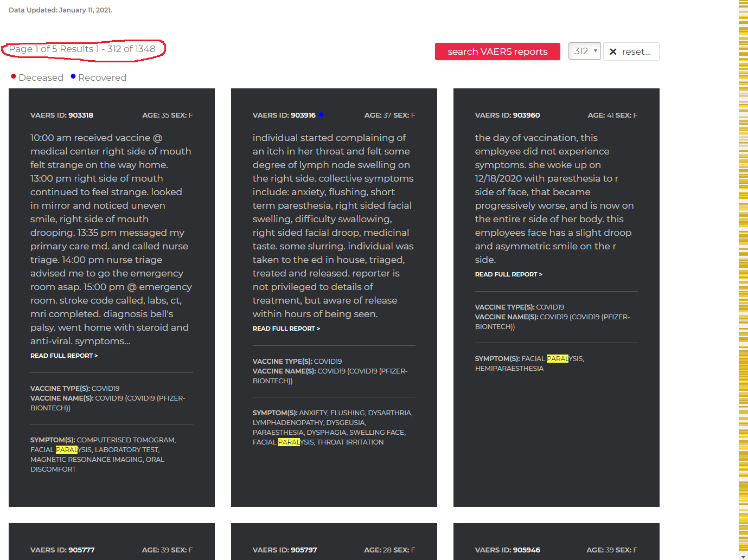
Task: Click AGE: 35 SEX: F on card 903318
Action: pyautogui.click(x=168, y=115)
